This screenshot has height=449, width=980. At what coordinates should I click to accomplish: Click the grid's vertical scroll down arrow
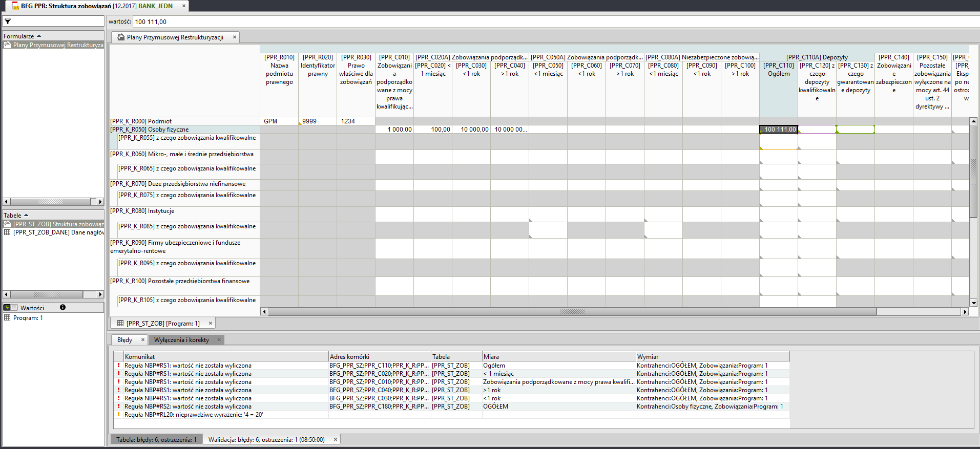pos(973,303)
